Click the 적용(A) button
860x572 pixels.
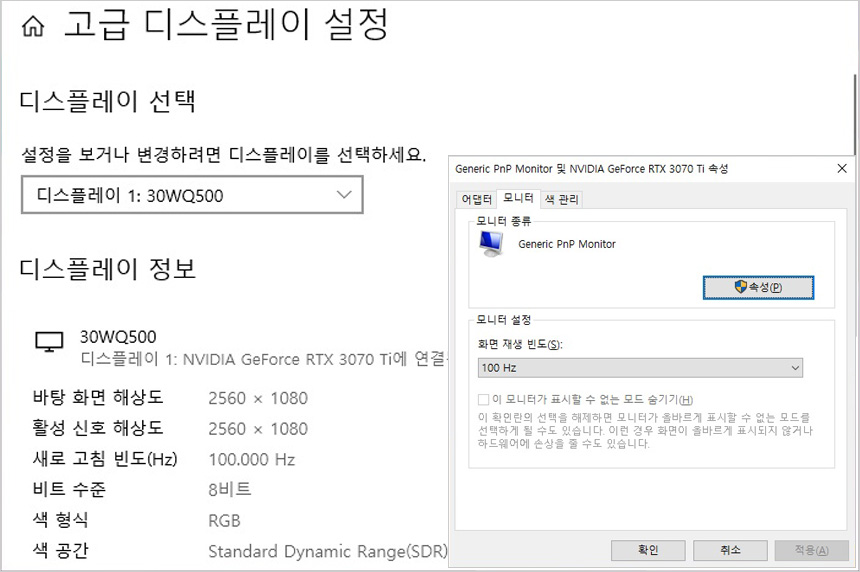[x=811, y=550]
